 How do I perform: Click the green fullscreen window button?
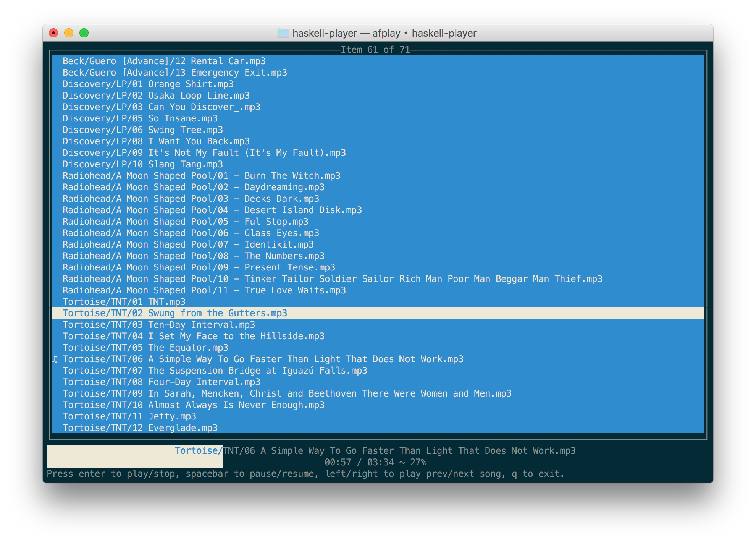coord(84,33)
